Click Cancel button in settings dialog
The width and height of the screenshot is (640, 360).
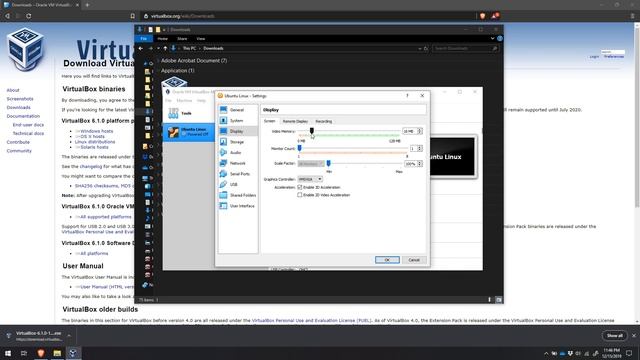[414, 260]
